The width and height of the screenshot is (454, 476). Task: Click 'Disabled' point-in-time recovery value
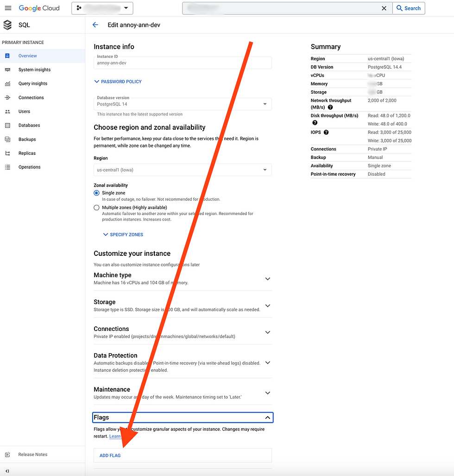[376, 174]
